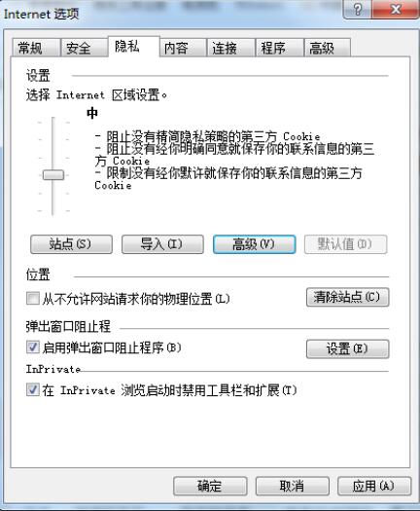Screen dimensions: 420x511
Task: Enable 从不允许网站请求你的物理位置 checkbox
Action: click(32, 298)
